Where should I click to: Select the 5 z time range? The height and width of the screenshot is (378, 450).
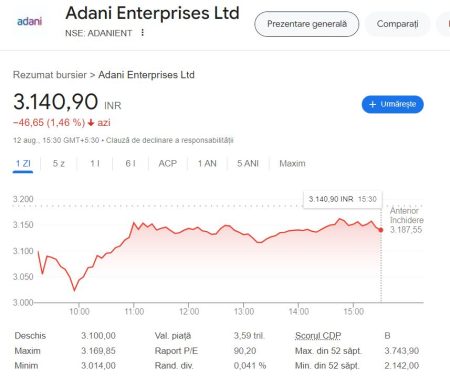coord(59,164)
